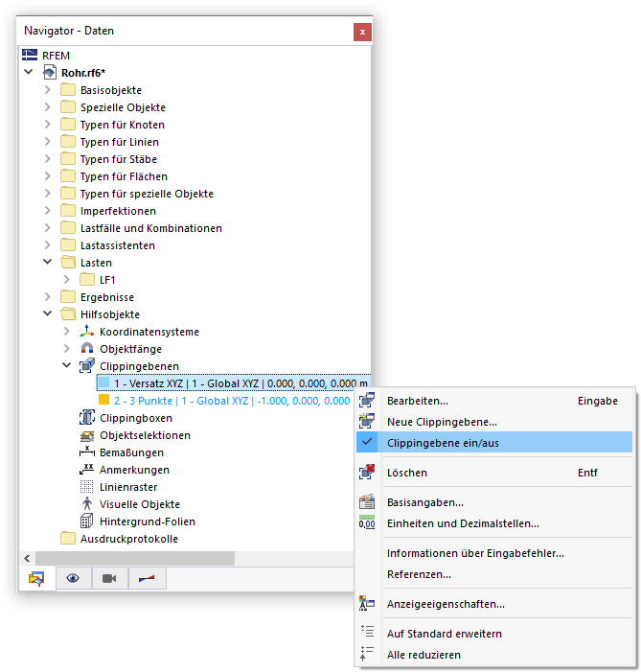Collapse the Lasten folder
Viewport: 641px width, 672px height.
pyautogui.click(x=48, y=262)
